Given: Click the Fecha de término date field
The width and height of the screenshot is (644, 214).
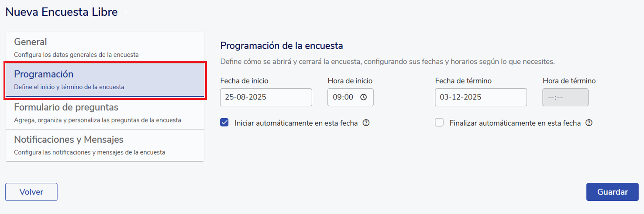Looking at the screenshot, I should click(481, 97).
